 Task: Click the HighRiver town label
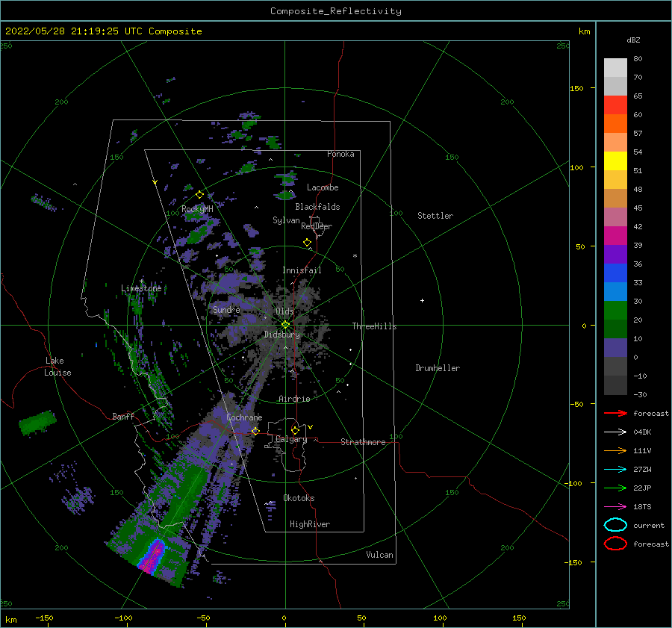pyautogui.click(x=310, y=524)
